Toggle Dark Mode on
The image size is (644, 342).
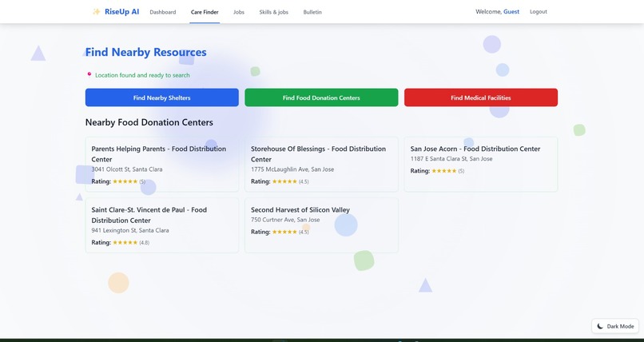click(615, 326)
